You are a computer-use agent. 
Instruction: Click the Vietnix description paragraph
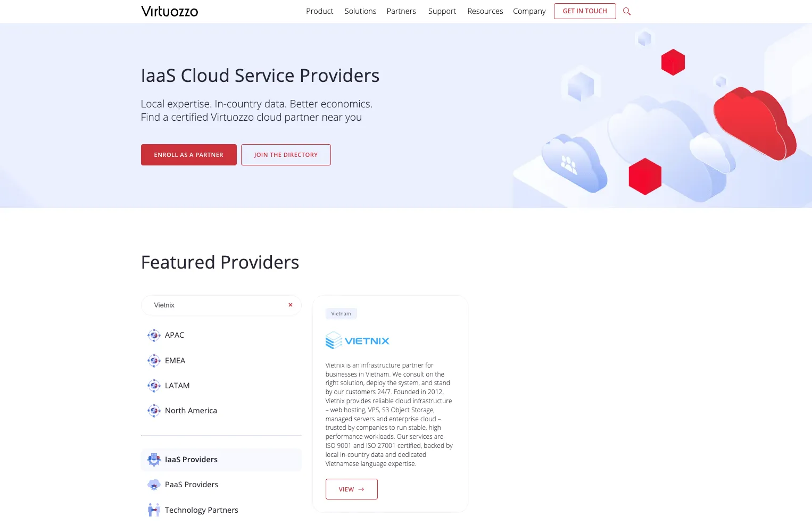[389, 414]
